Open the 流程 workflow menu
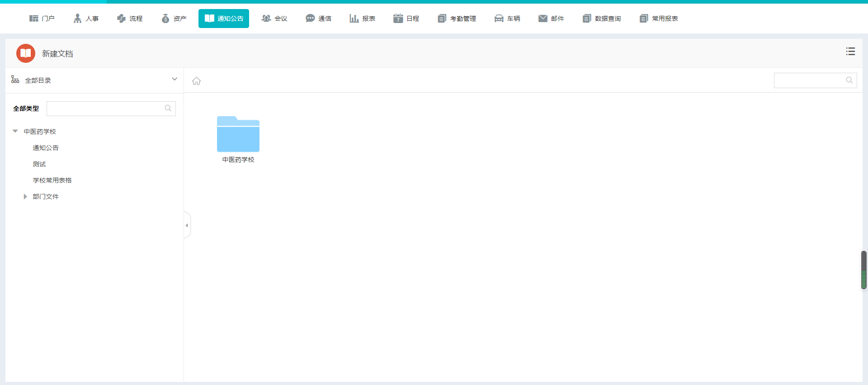Viewport: 868px width, 385px height. point(130,19)
